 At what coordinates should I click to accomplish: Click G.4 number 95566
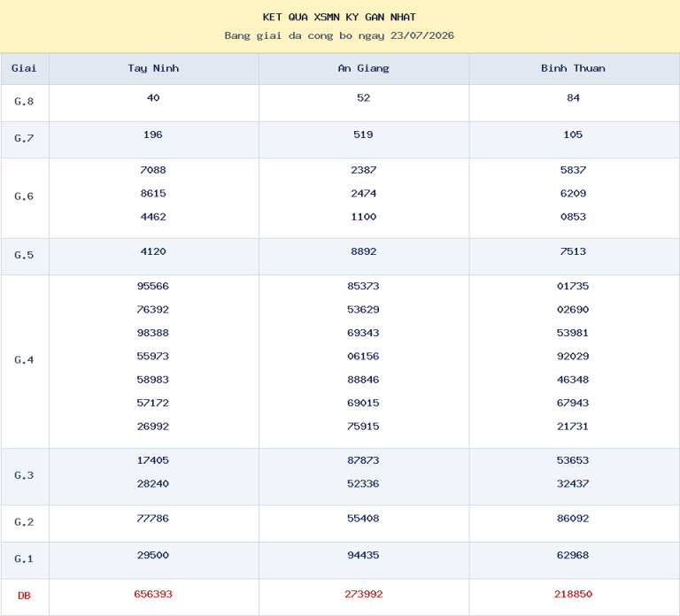pos(152,286)
